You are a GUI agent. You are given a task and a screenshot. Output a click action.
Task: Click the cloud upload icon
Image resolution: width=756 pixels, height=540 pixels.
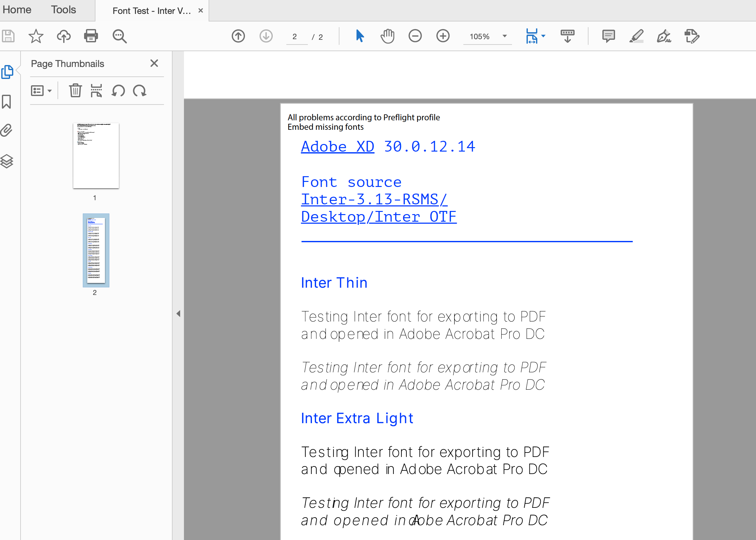click(x=64, y=36)
